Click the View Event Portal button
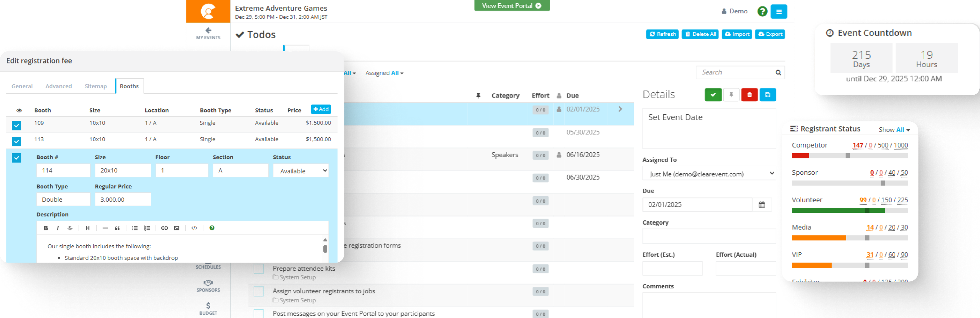 pos(511,6)
